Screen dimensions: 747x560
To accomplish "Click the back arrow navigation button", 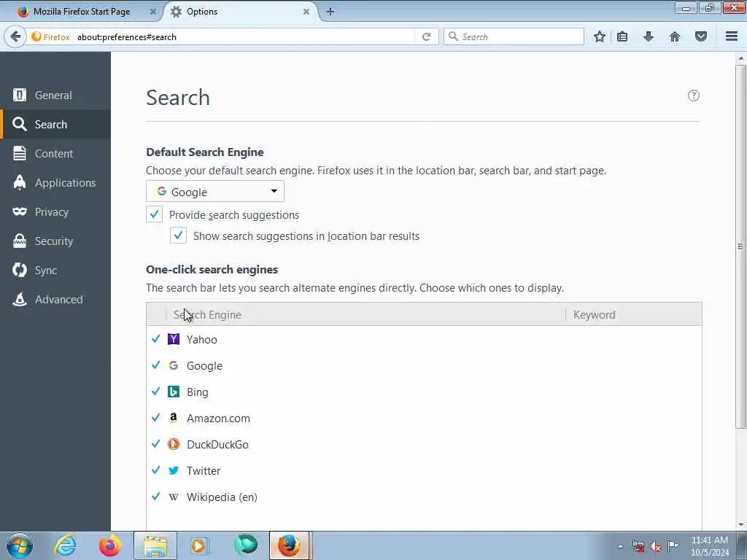I will (15, 36).
